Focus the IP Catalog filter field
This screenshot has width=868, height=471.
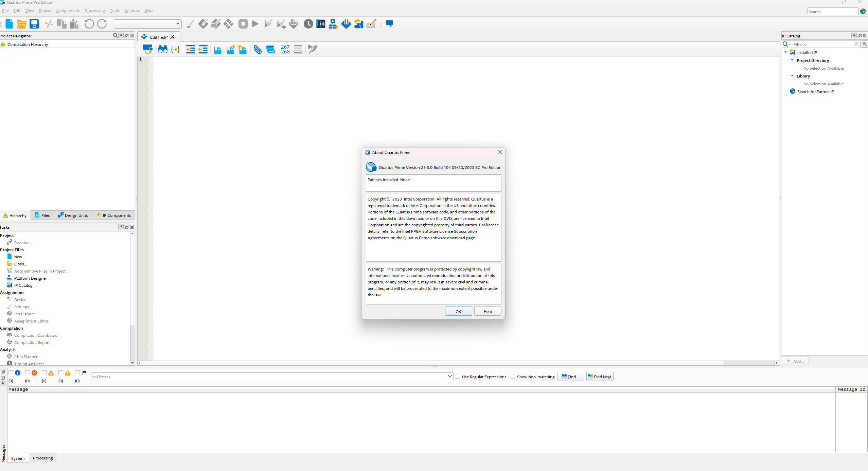pos(821,44)
